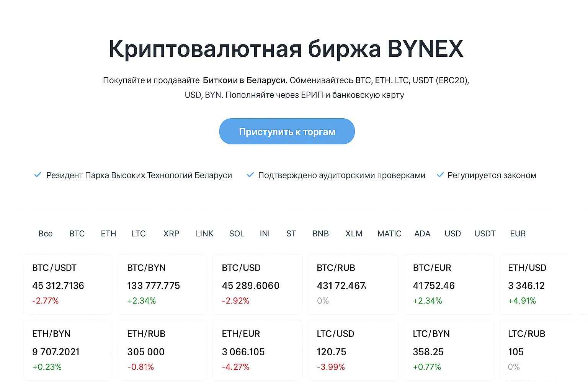Click the checkmark icon beside 'Регулируется законом'
Image resolution: width=588 pixels, height=392 pixels.
click(x=439, y=175)
